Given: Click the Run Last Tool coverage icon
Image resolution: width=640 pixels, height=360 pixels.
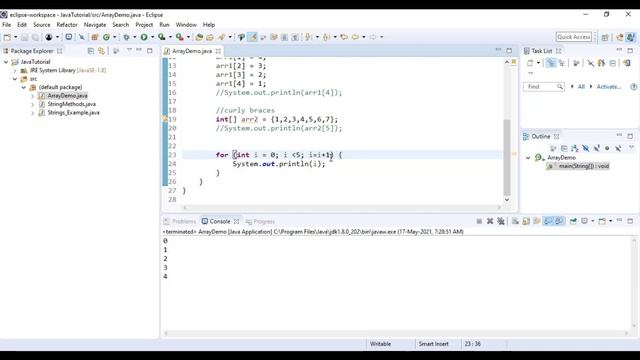Looking at the screenshot, I should tap(162, 37).
